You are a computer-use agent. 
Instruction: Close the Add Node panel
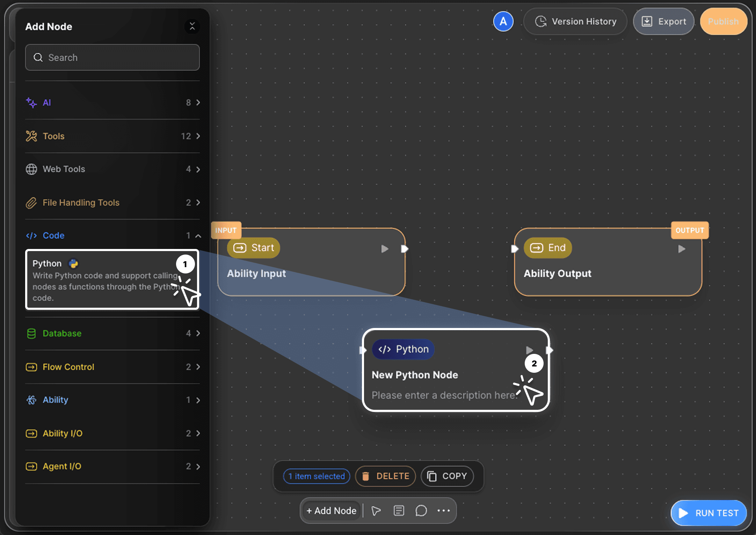point(192,26)
